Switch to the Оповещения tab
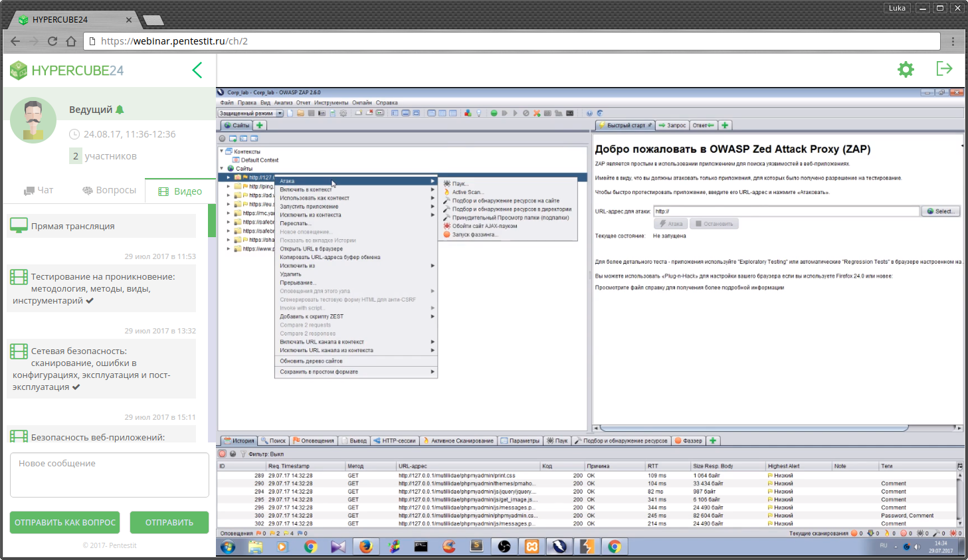The image size is (968, 560). point(314,440)
